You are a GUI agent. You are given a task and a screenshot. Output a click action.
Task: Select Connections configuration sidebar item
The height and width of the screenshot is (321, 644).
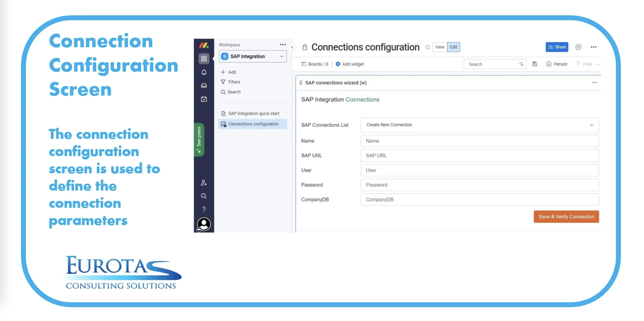coord(253,124)
